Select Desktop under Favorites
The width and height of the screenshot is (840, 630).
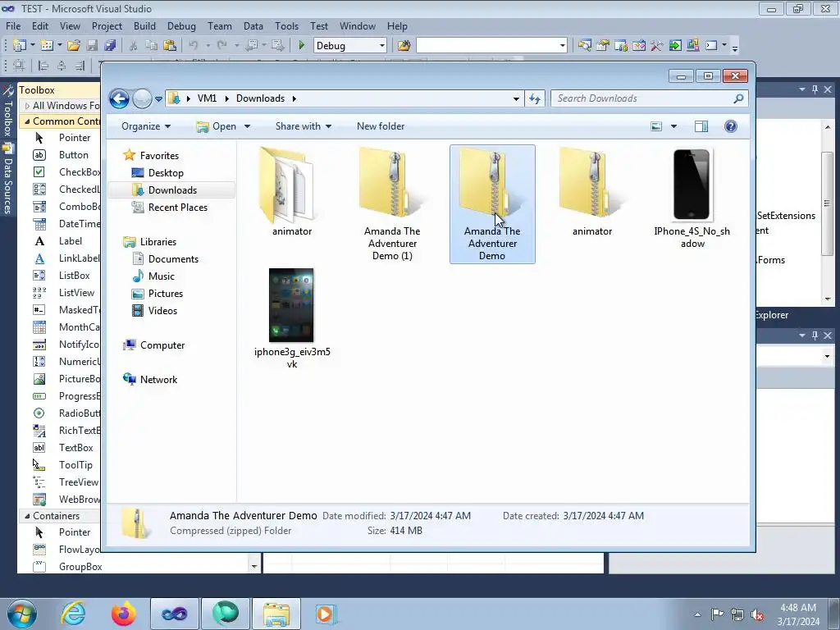(x=166, y=173)
